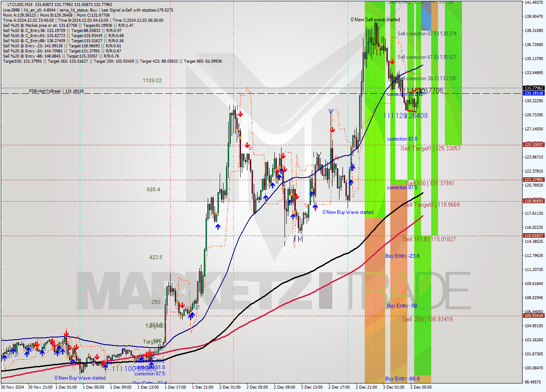The width and height of the screenshot is (546, 392).
Task: Click the '2 Dec 01:00' time axis label
Action: click(x=230, y=387)
